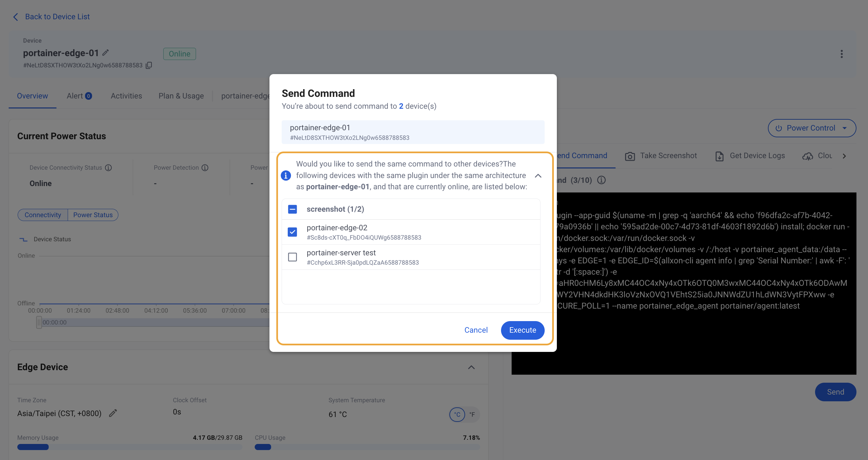The image size is (868, 460).
Task: Show Power Detection info tooltip
Action: coord(205,168)
